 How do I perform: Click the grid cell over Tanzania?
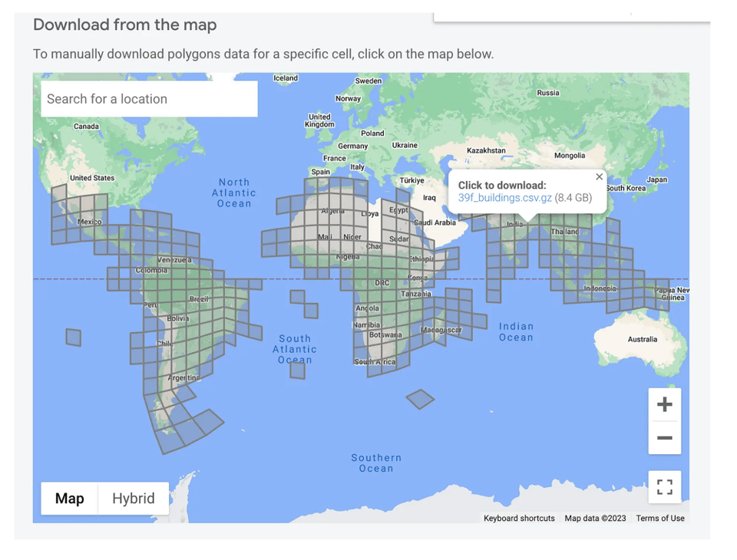415,295
